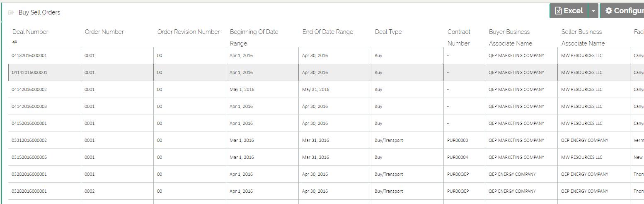Select the row for deal 04142016000002

29,90
